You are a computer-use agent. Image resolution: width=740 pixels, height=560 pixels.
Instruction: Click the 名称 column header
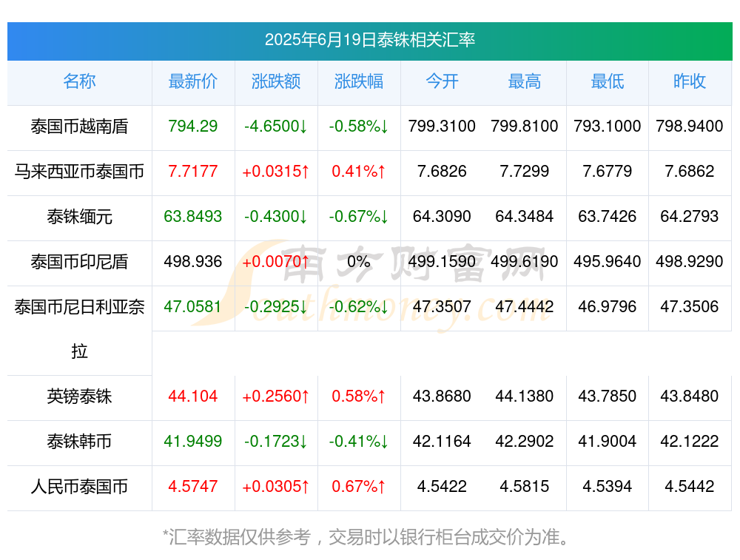click(x=79, y=81)
